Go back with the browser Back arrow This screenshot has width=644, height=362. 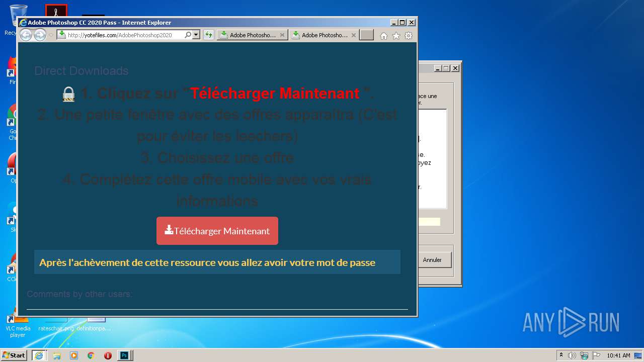tap(26, 35)
